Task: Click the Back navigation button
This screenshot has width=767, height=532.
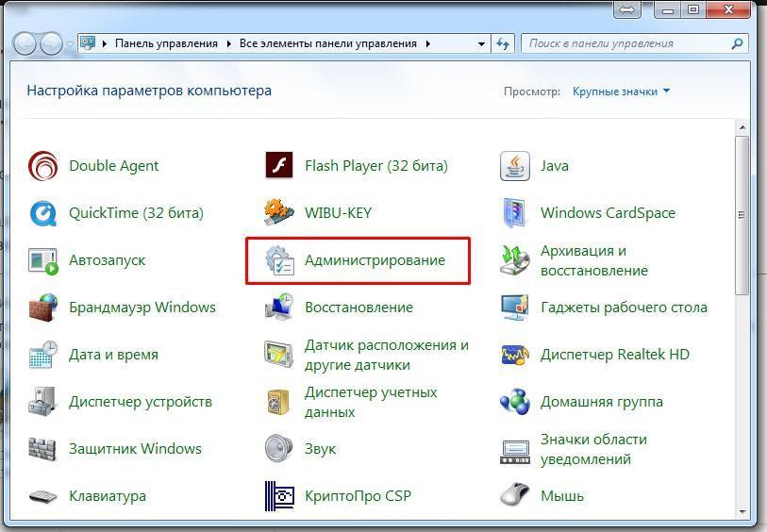Action: tap(25, 44)
